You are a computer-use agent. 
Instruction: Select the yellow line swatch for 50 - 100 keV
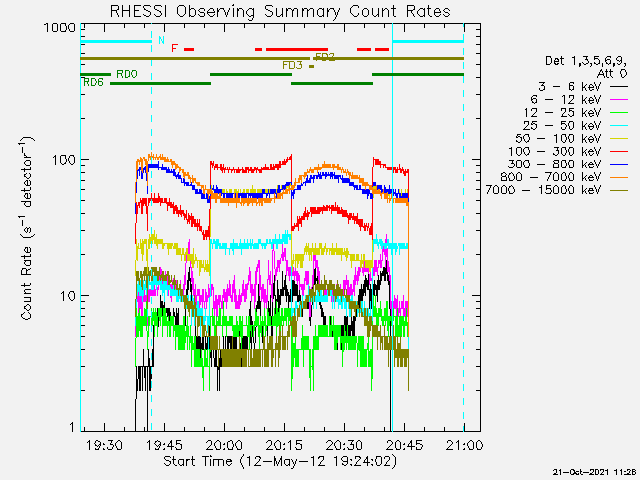pos(618,139)
